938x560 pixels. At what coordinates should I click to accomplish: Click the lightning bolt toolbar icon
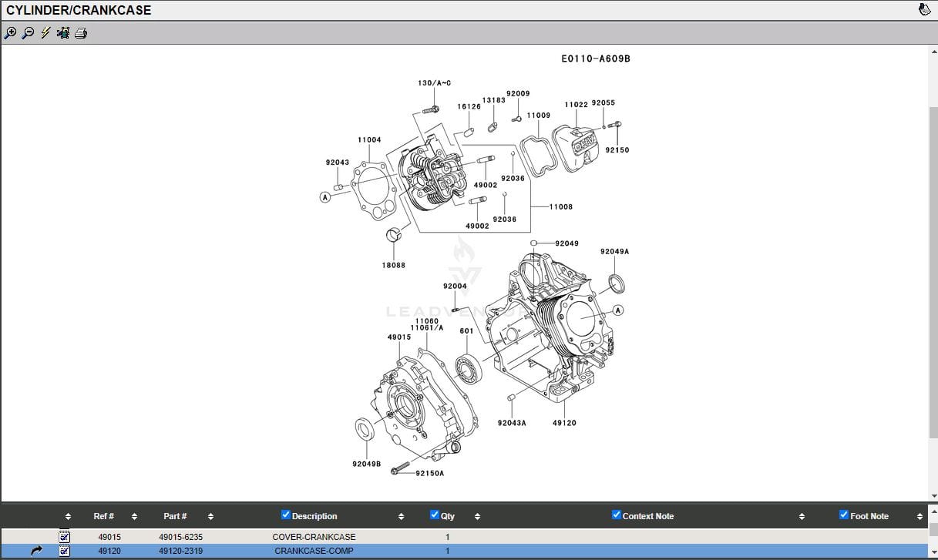tap(45, 33)
